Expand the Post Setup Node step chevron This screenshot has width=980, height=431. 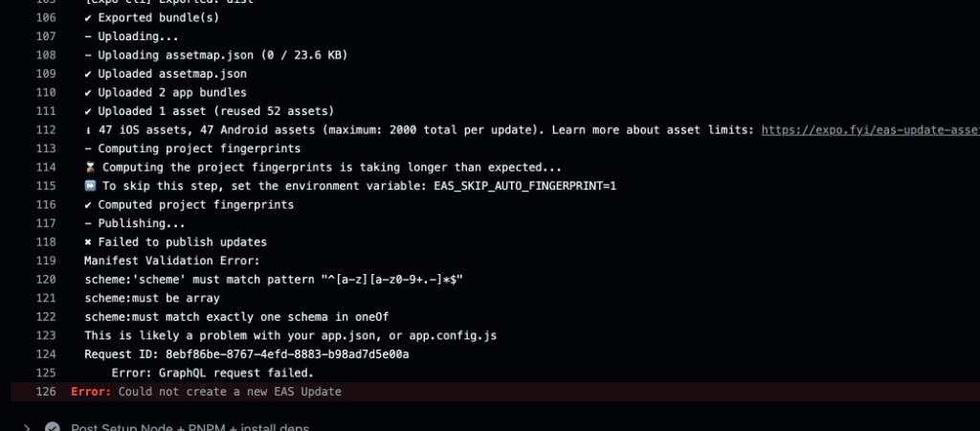[x=27, y=428]
